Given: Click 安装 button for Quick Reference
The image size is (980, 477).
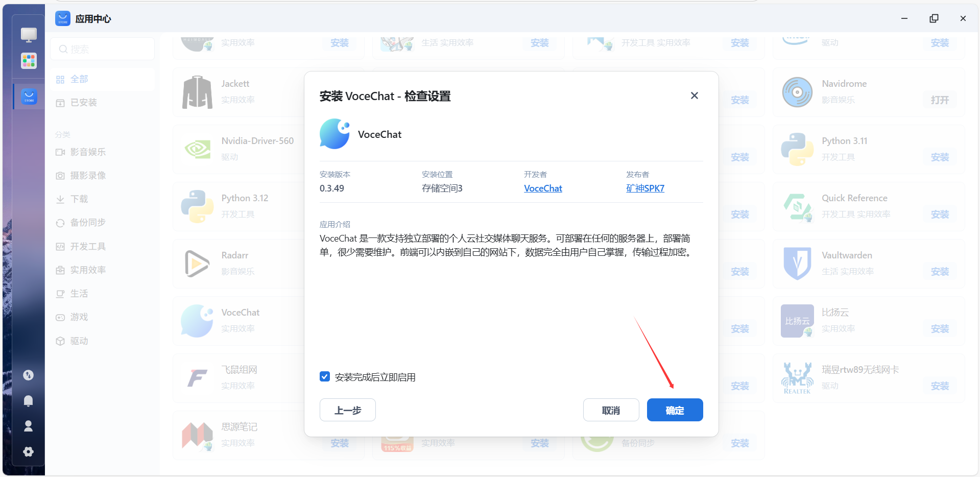Looking at the screenshot, I should [x=940, y=214].
